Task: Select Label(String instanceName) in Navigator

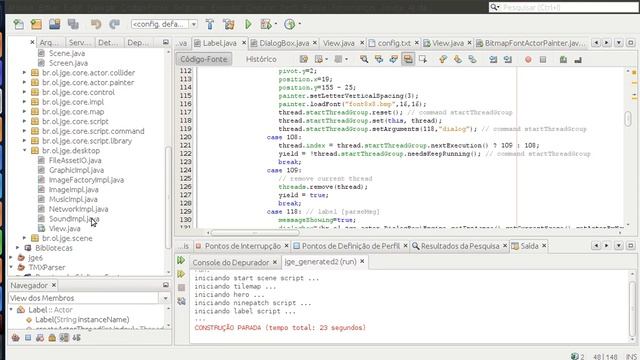Action: pyautogui.click(x=82, y=320)
